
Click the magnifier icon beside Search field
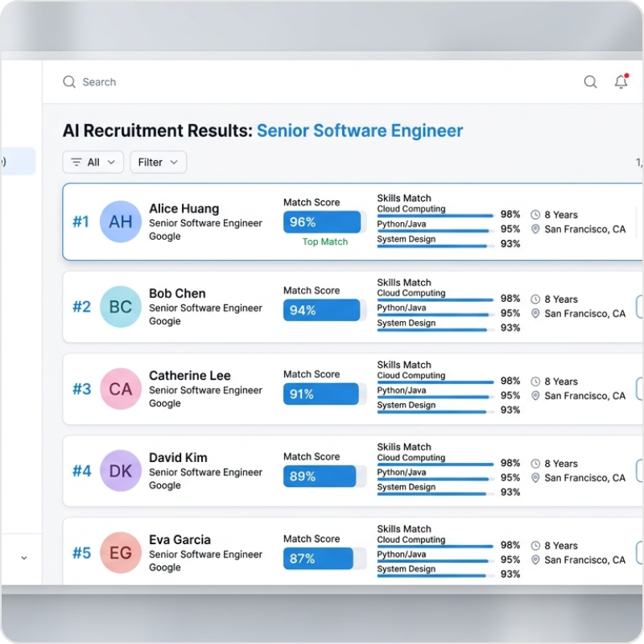69,82
